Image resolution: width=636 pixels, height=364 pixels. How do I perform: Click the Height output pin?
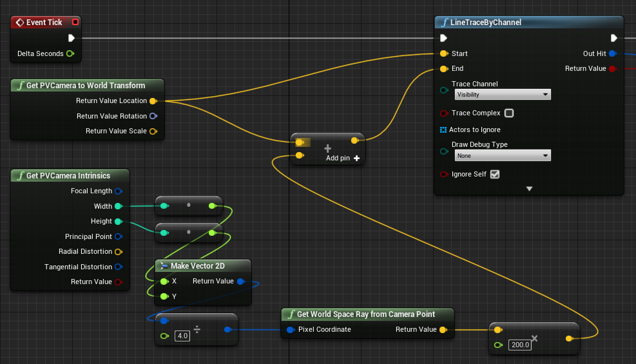[x=119, y=222]
